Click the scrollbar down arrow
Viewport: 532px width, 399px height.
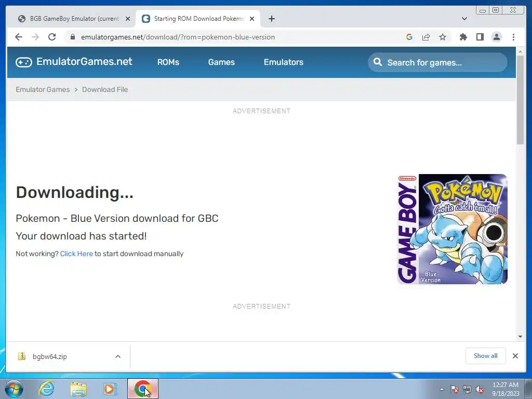click(x=521, y=337)
